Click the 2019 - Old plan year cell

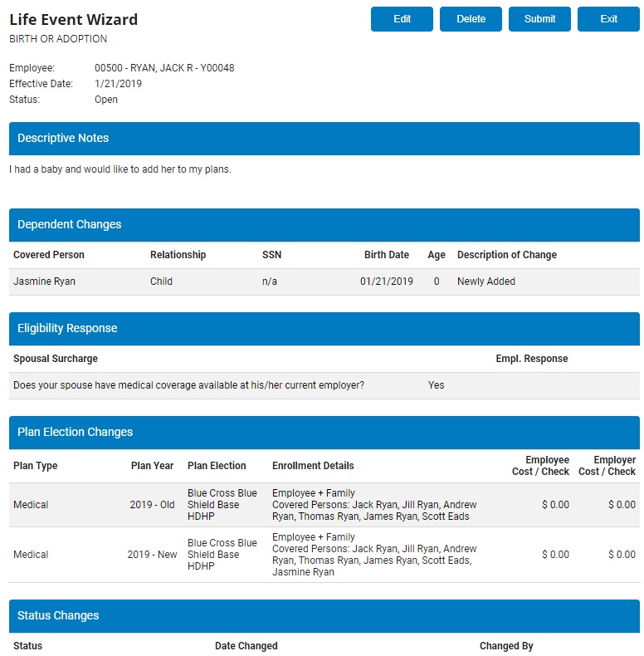(x=153, y=505)
